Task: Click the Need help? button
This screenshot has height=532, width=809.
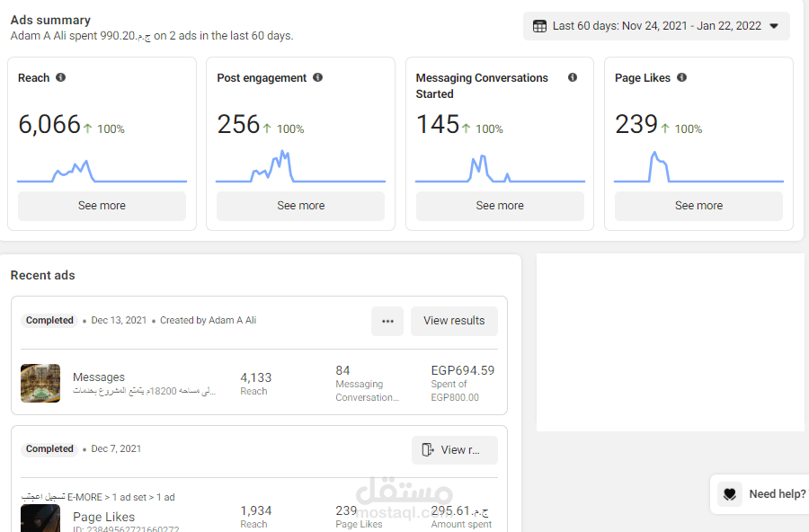Action: (x=761, y=494)
